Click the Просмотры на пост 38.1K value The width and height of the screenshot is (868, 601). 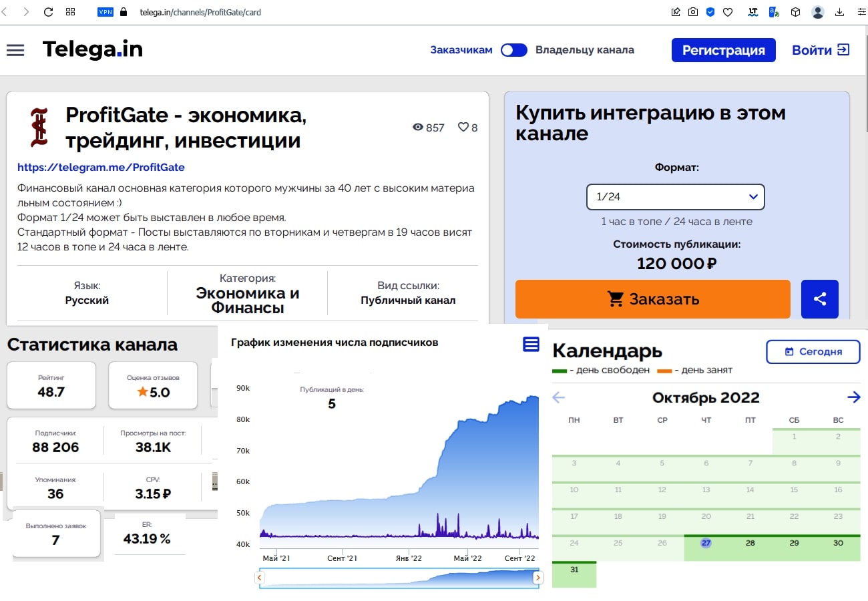153,447
